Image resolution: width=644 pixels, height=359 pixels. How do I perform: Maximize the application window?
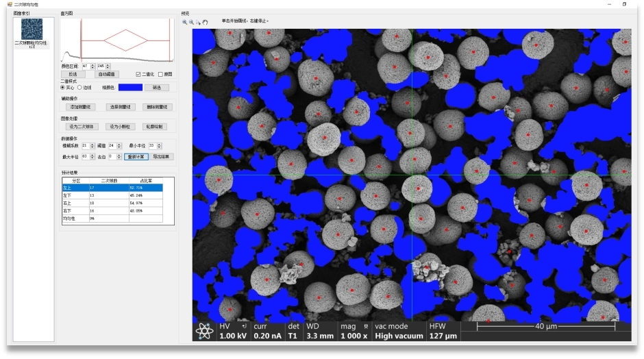[x=623, y=4]
